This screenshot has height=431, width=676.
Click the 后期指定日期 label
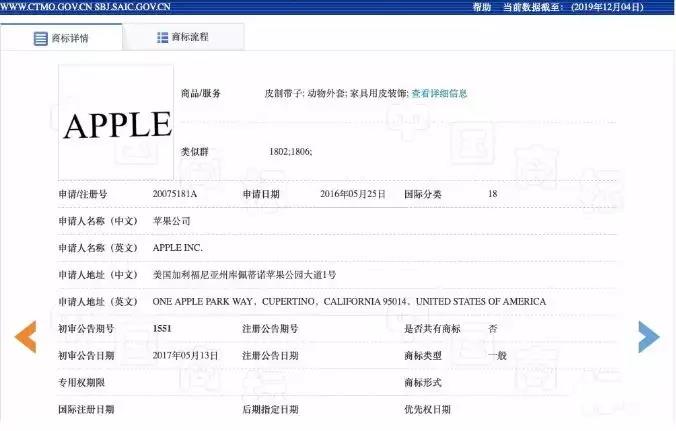(270, 409)
